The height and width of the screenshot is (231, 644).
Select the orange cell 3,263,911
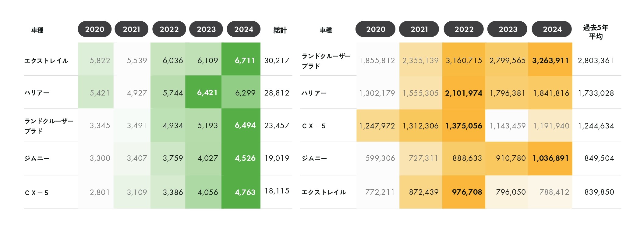[550, 59]
